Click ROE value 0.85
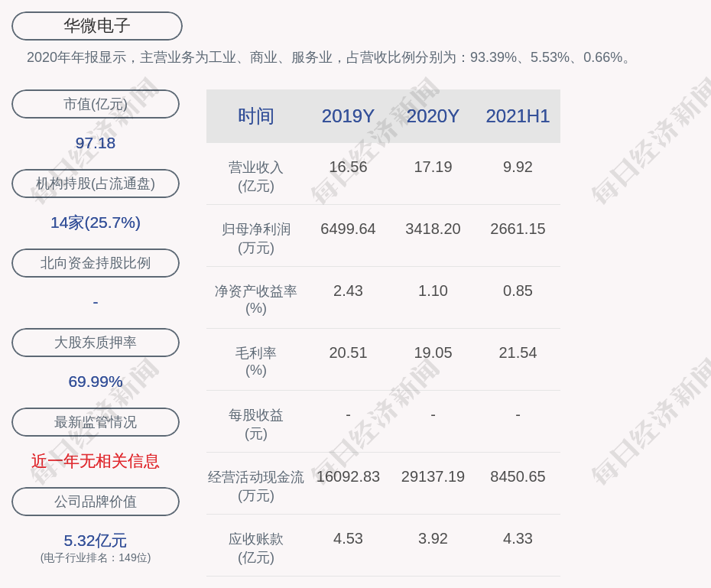This screenshot has width=711, height=588. pyautogui.click(x=518, y=291)
